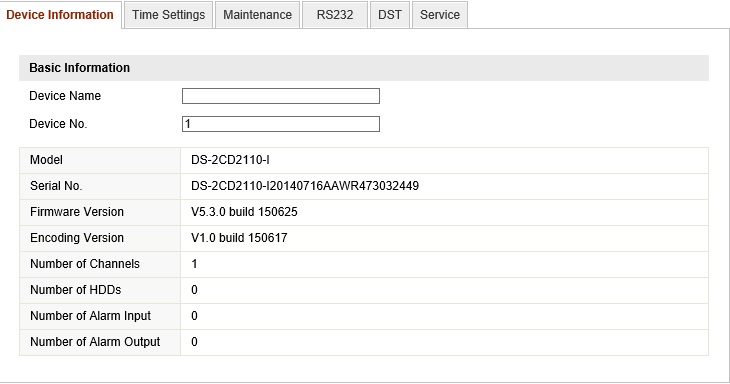Select the RS232 tab

[335, 15]
